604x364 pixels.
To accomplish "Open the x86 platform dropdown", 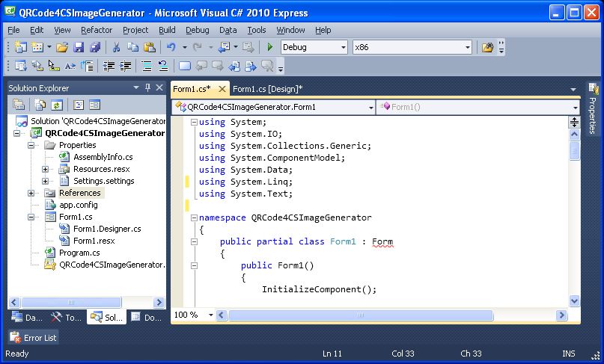I will (x=468, y=47).
